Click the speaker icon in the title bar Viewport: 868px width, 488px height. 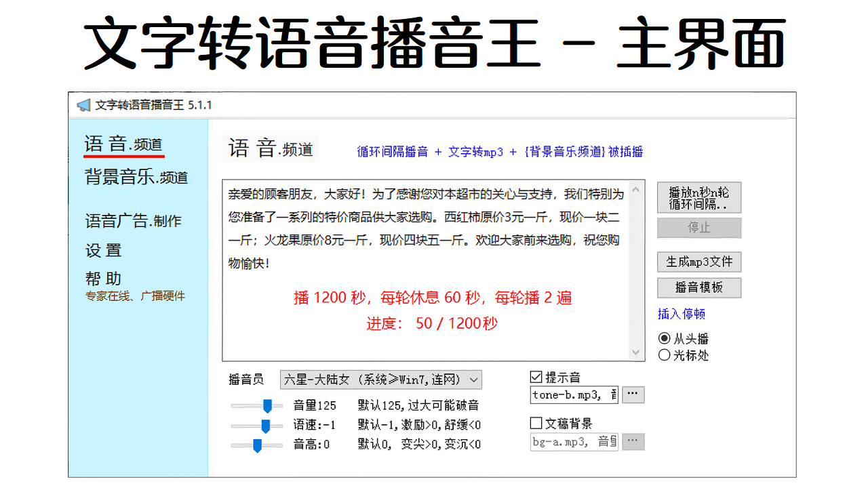coord(83,104)
